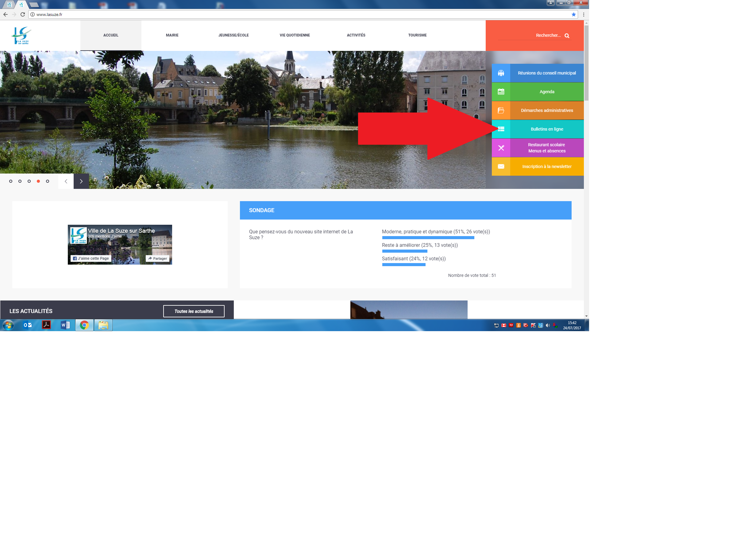This screenshot has width=756, height=547.
Task: Reload the page in browser
Action: pos(23,14)
